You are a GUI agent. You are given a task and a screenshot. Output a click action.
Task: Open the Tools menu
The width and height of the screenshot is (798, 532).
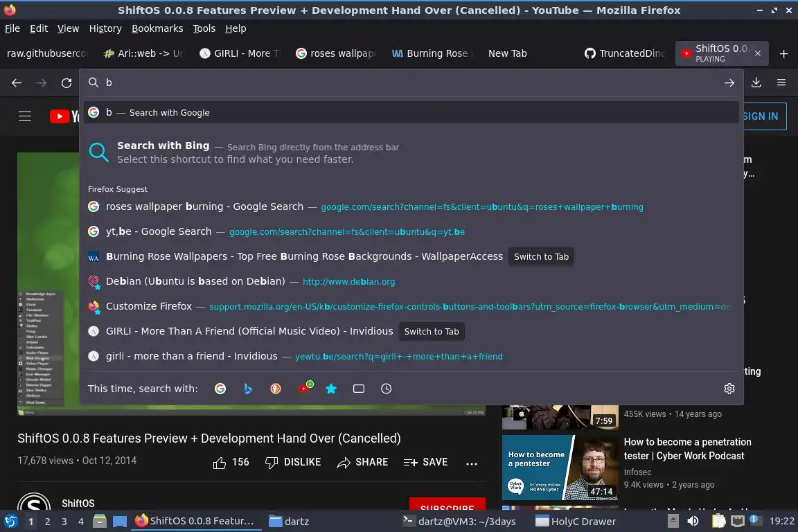(x=204, y=28)
